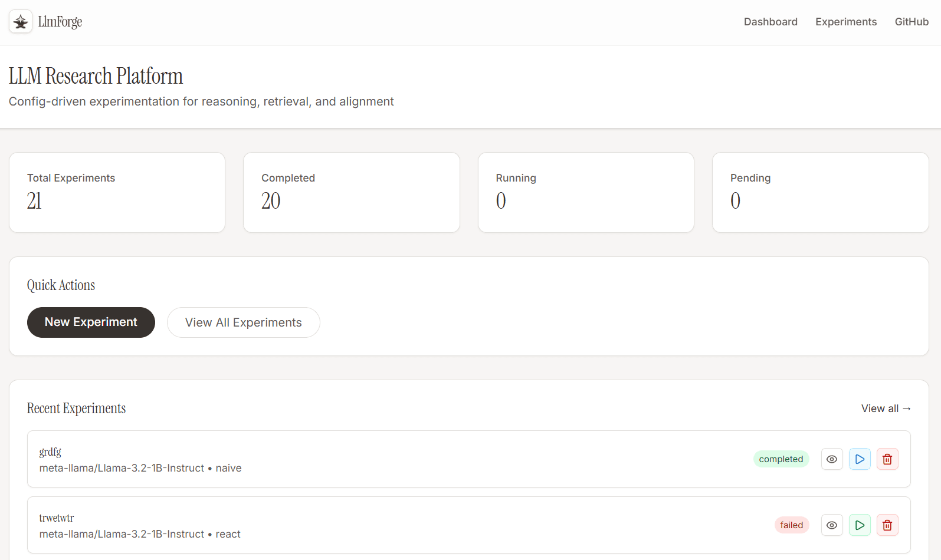This screenshot has width=941, height=560.
Task: Rerun the failed trwetwtr experiment
Action: pyautogui.click(x=860, y=525)
